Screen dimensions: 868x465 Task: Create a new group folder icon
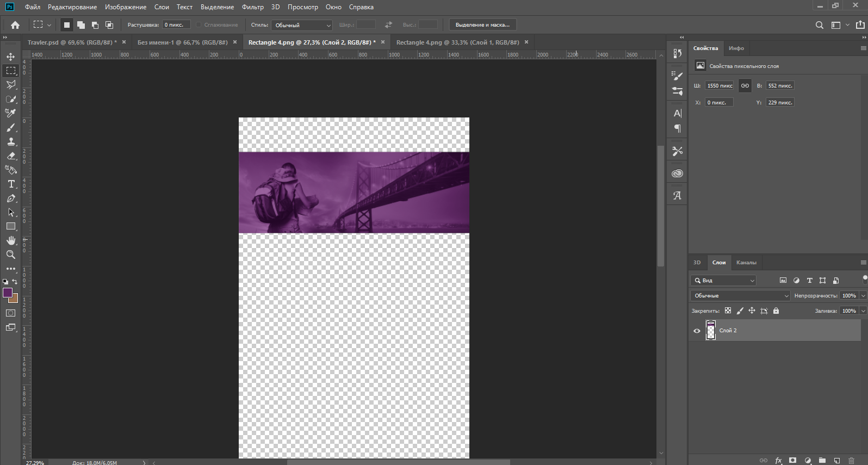pos(822,460)
